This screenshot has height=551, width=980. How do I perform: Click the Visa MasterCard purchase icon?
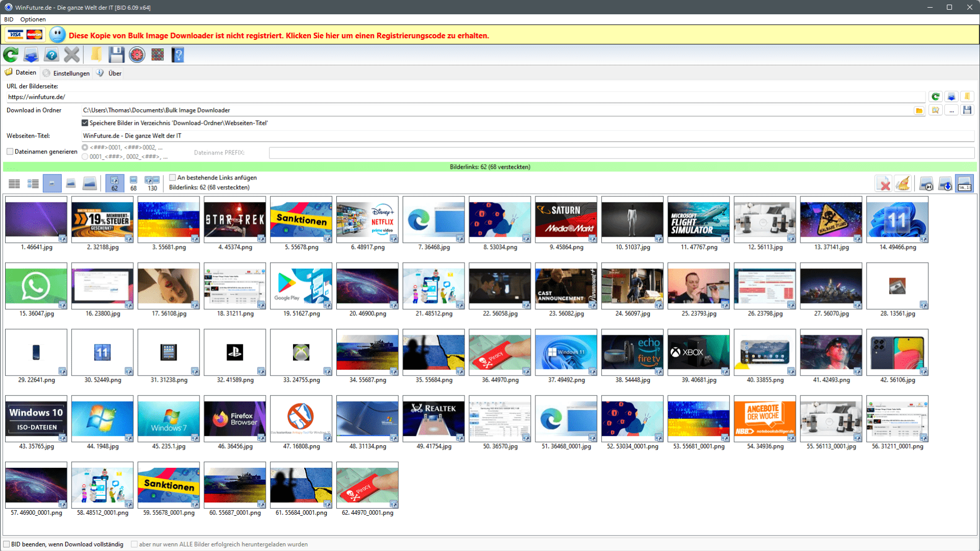click(x=25, y=35)
